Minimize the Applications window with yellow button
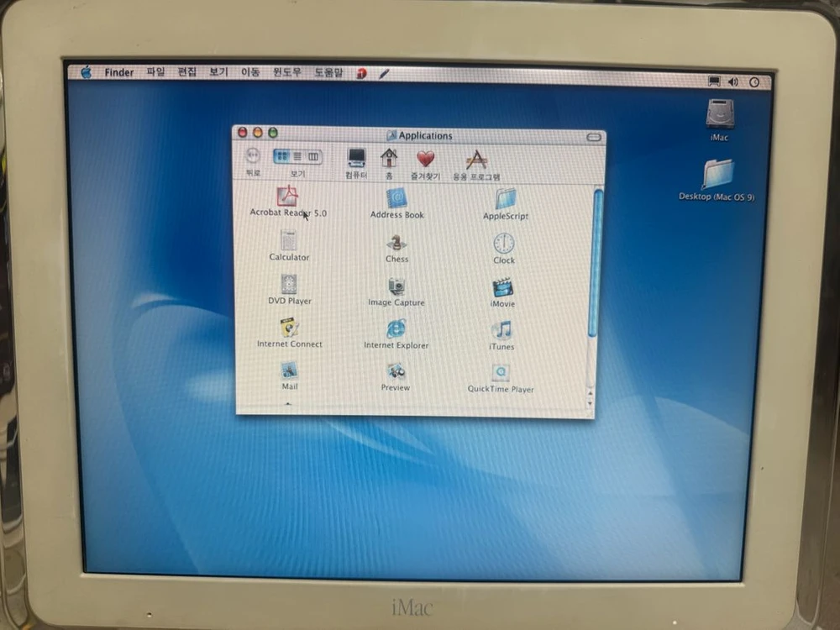This screenshot has height=630, width=840. (258, 133)
